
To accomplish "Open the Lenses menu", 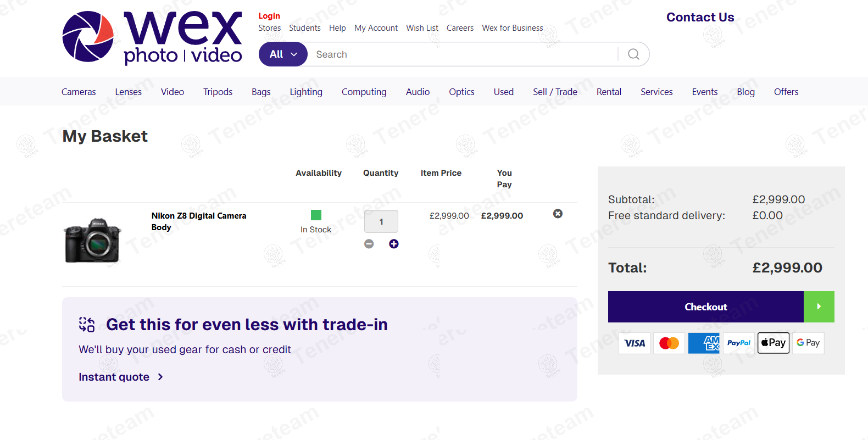I will point(129,92).
